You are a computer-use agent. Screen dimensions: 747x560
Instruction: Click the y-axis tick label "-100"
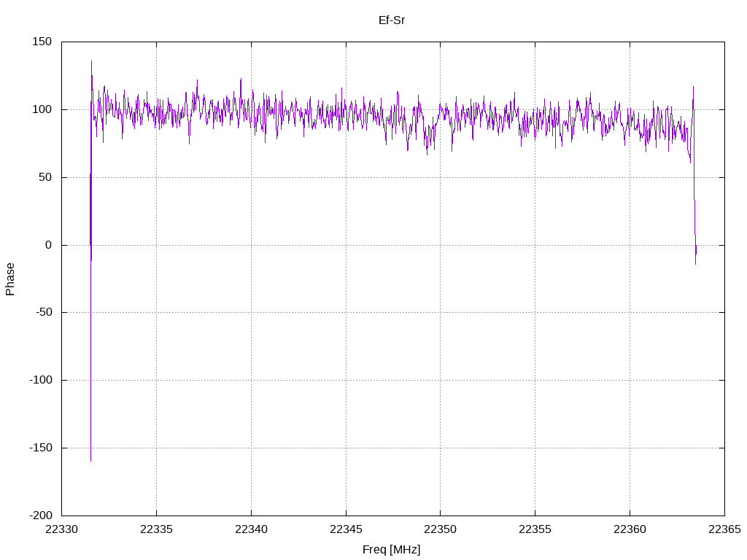pyautogui.click(x=41, y=380)
